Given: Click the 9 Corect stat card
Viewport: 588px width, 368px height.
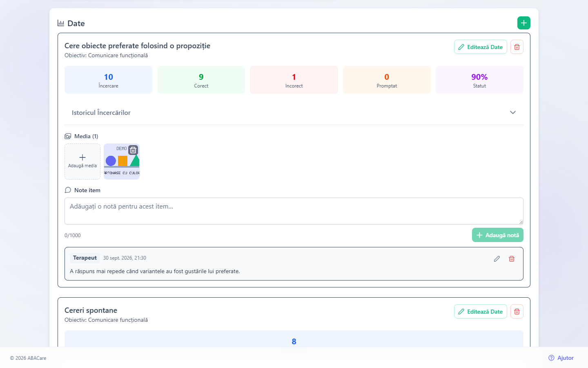Looking at the screenshot, I should (x=201, y=80).
